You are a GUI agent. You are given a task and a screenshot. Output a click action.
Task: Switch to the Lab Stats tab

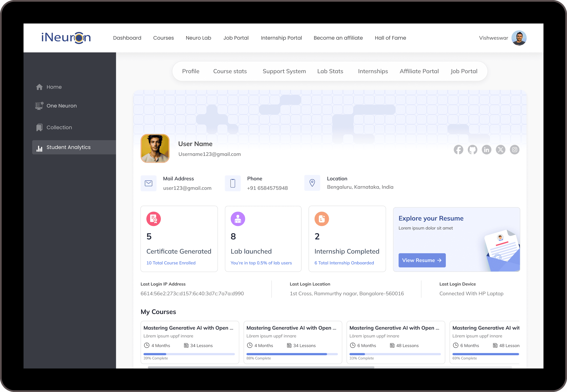(x=330, y=71)
